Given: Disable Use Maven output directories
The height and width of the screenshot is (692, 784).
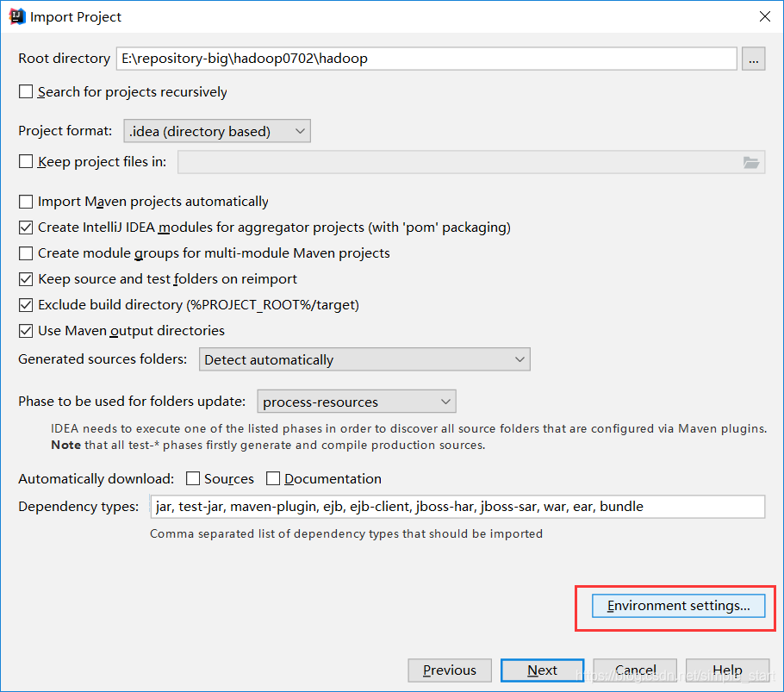Looking at the screenshot, I should tap(26, 331).
